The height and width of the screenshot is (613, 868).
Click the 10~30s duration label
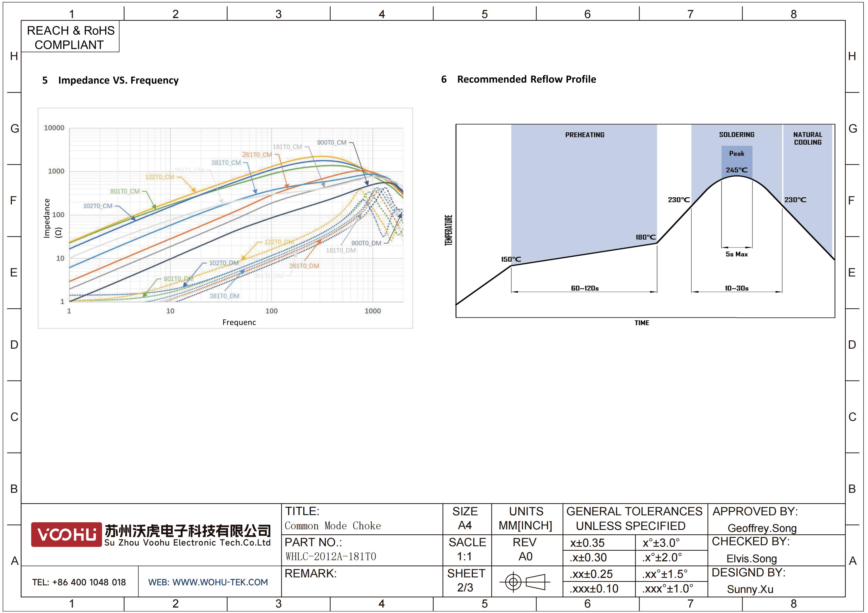(737, 288)
